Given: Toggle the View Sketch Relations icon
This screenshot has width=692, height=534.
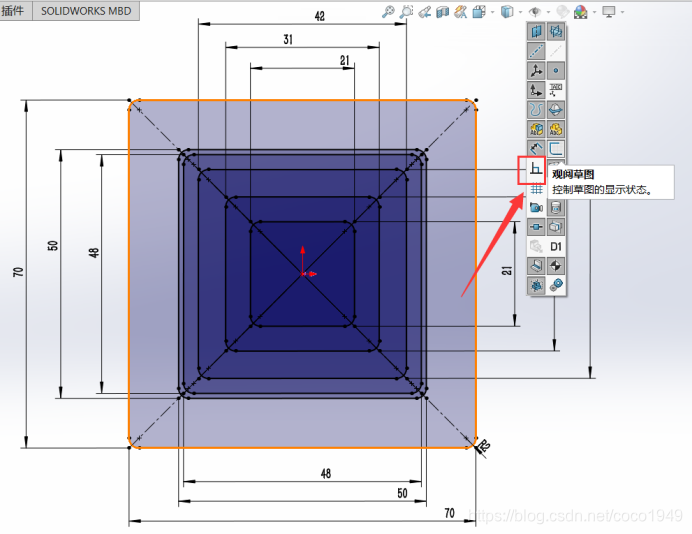Looking at the screenshot, I should (536, 227).
